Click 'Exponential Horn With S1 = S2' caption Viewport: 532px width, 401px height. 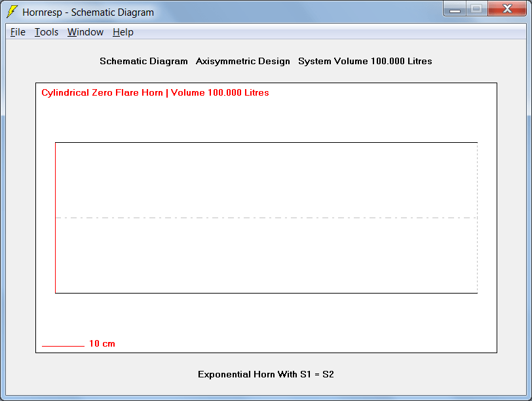266,374
